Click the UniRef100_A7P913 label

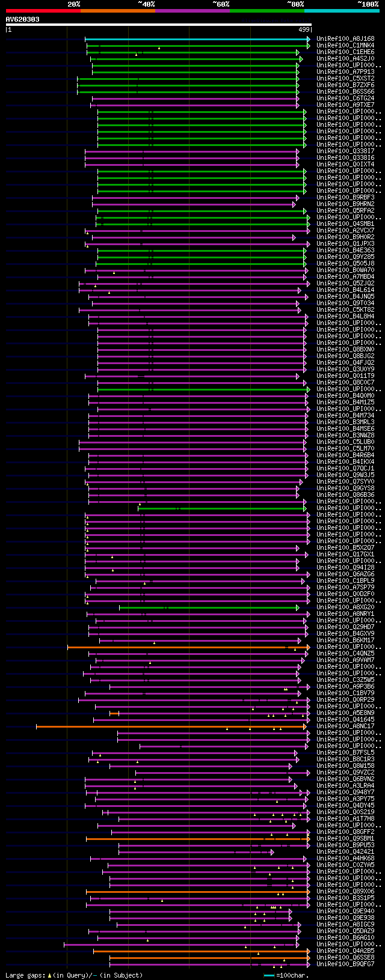(x=345, y=72)
